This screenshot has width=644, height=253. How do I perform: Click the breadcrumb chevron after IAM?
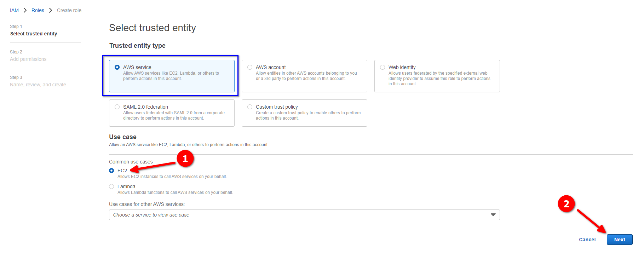point(25,10)
